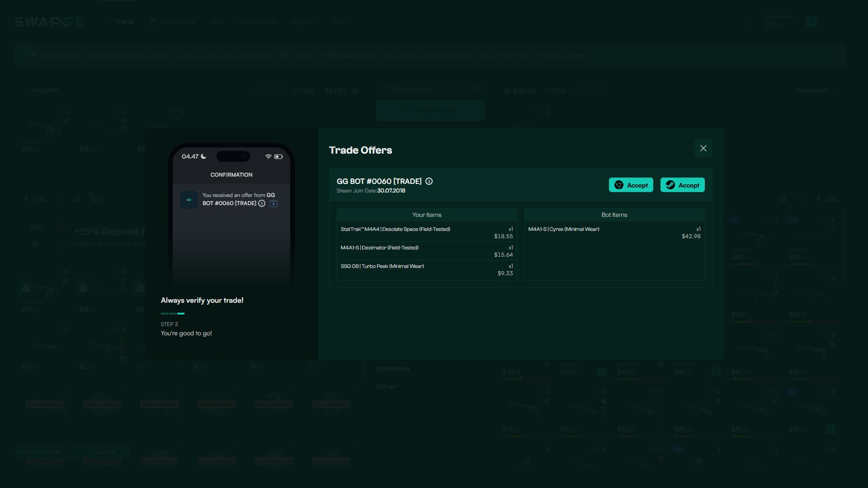This screenshot has height=488, width=868.
Task: Click the SWAP ITEMS button
Action: point(430,110)
